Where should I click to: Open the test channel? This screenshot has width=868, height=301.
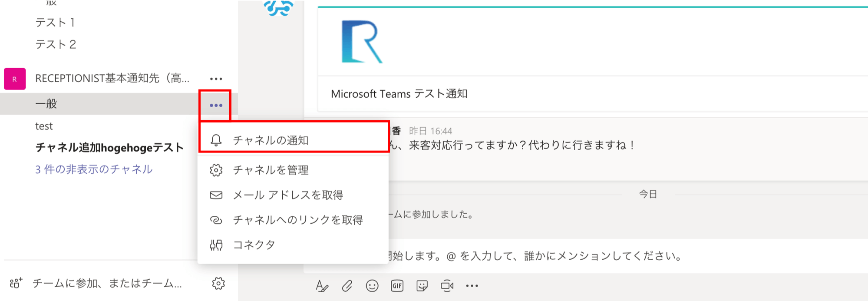tap(44, 126)
